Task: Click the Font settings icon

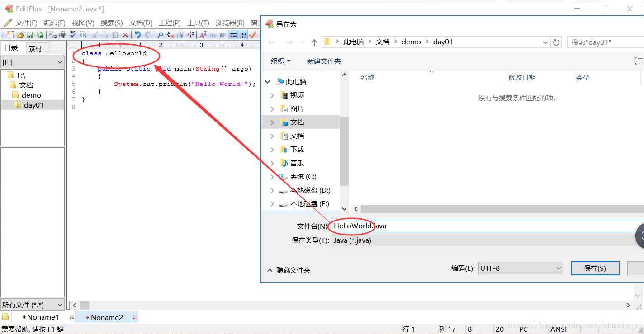Action: click(203, 35)
